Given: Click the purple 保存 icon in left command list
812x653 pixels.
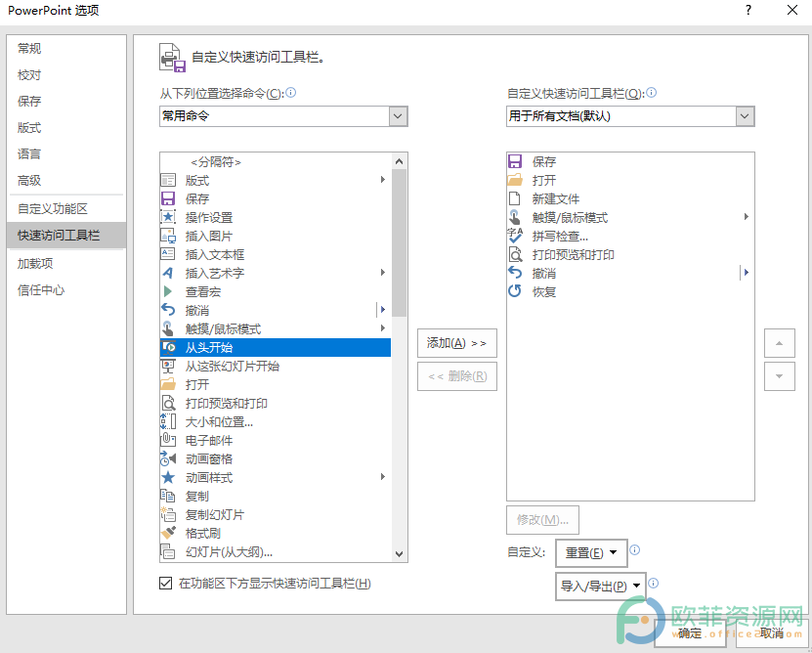Looking at the screenshot, I should pyautogui.click(x=168, y=198).
